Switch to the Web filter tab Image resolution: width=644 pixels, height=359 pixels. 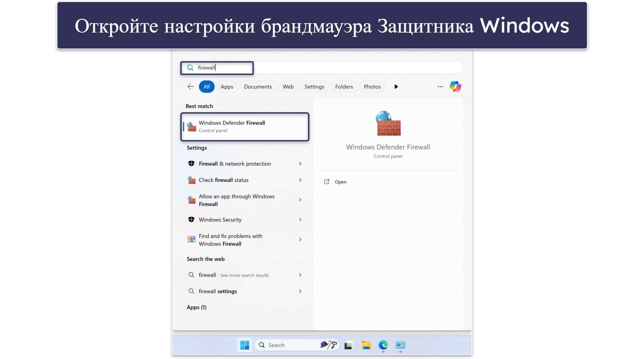click(288, 87)
